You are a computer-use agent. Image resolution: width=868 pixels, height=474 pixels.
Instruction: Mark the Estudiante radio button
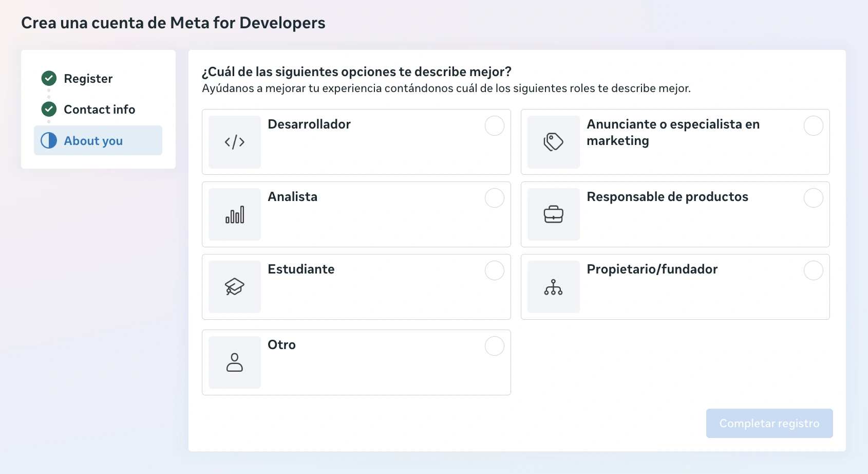point(495,270)
